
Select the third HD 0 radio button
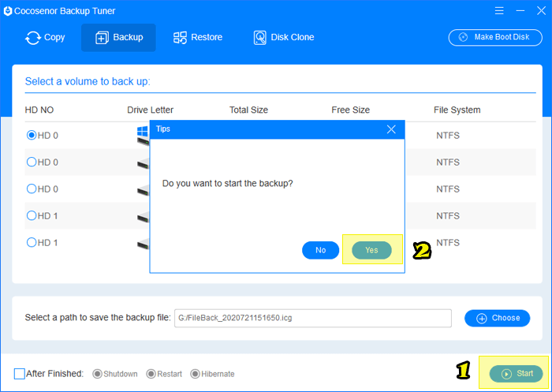click(x=32, y=189)
